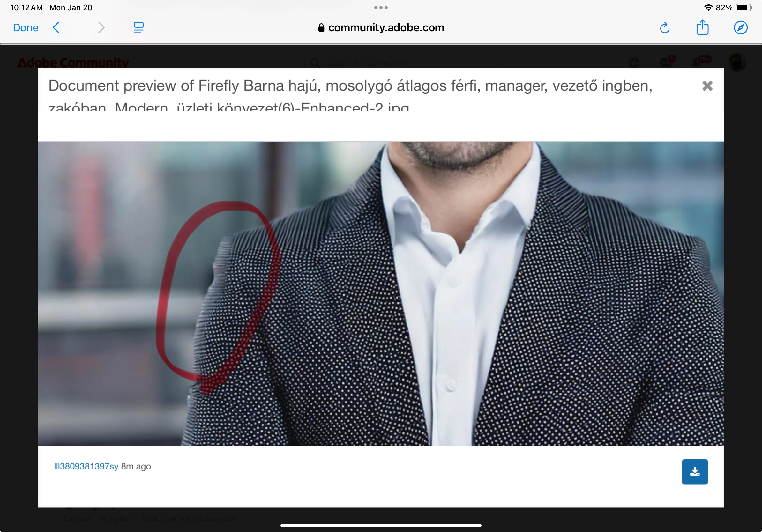Click the Adobe Community logo

[x=73, y=63]
